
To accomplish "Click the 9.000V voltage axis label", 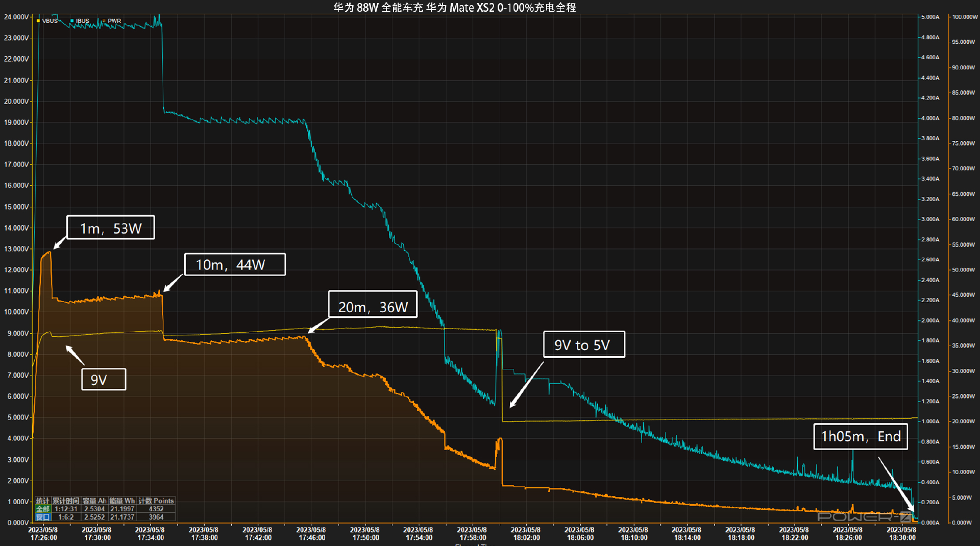I will pos(18,333).
